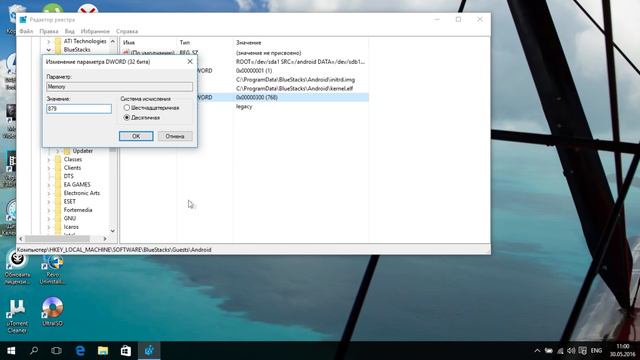Image resolution: width=640 pixels, height=360 pixels.
Task: Open the volume tray icon
Action: [571, 351]
